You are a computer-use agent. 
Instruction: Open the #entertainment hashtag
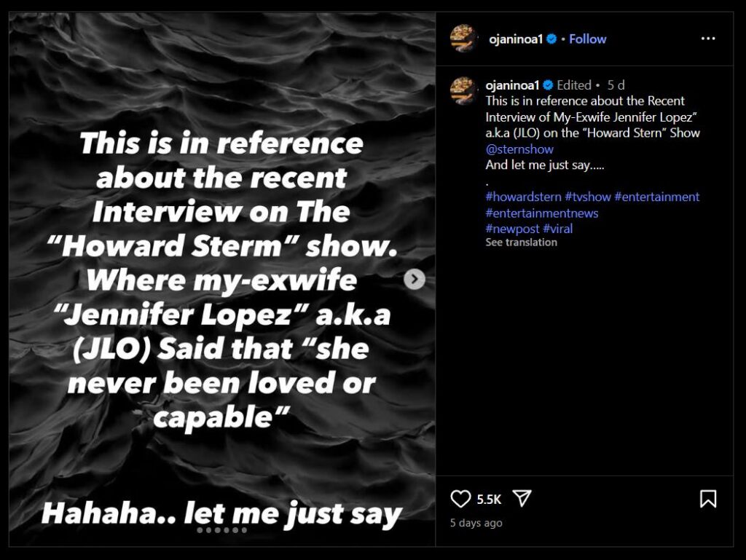(x=657, y=197)
